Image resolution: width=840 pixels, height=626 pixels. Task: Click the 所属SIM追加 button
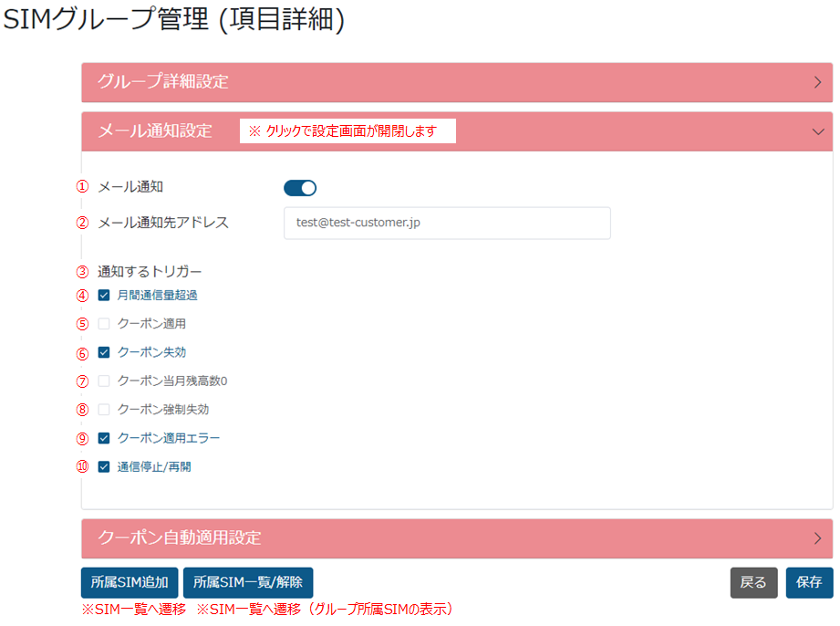click(130, 582)
